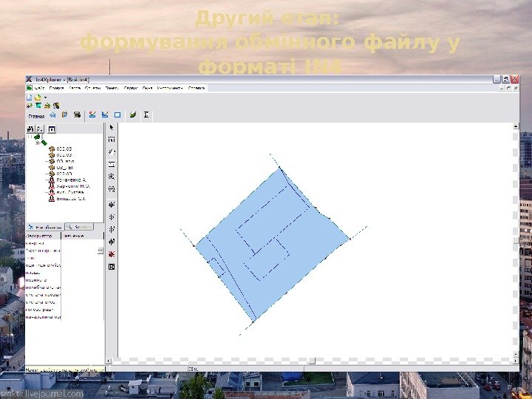The height and width of the screenshot is (399, 532).
Task: Click the second icon below the zoom out magnifier
Action: [x=112, y=217]
